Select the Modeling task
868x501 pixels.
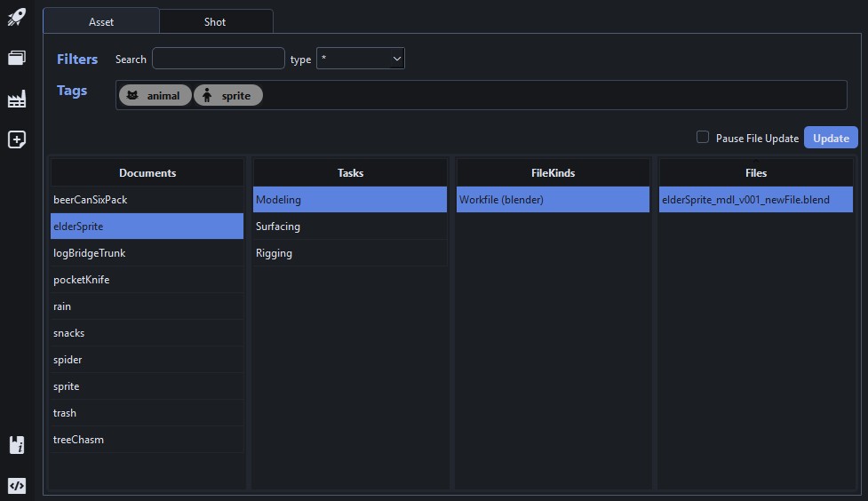point(350,200)
